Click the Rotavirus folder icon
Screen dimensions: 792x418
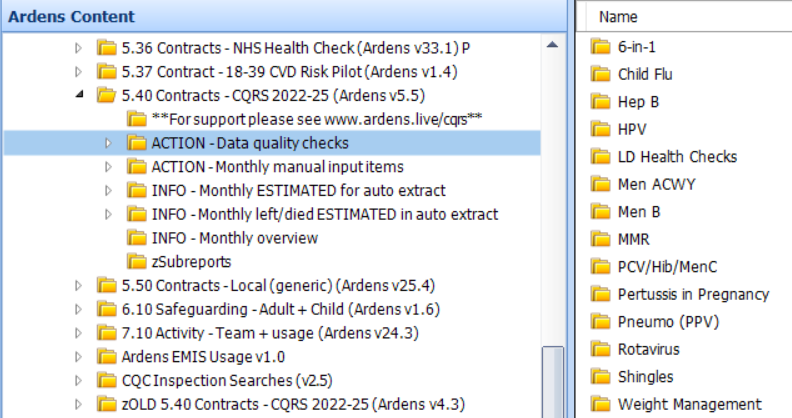click(x=601, y=349)
